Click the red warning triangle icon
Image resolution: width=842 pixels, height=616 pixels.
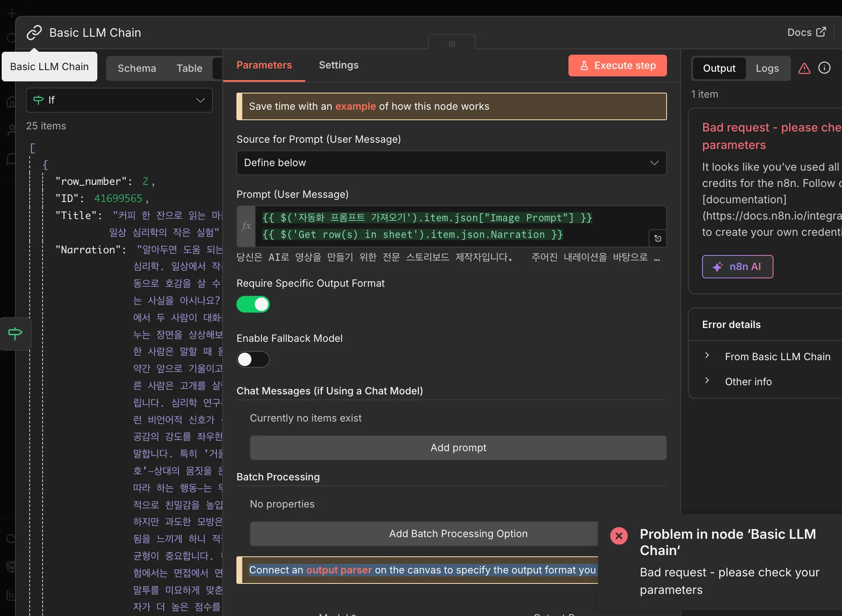804,68
